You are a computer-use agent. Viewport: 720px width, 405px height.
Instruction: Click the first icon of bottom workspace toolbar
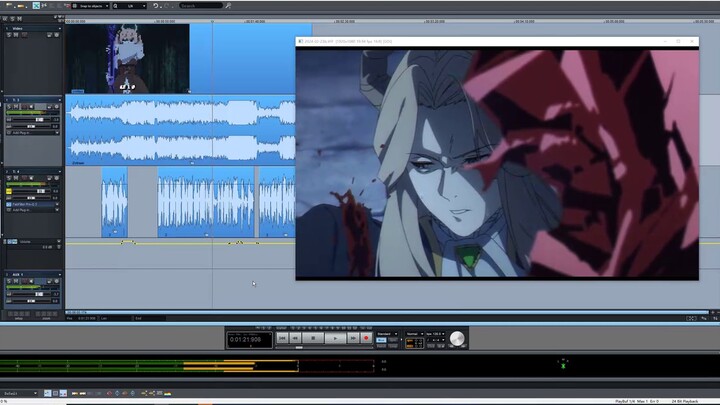point(47,393)
